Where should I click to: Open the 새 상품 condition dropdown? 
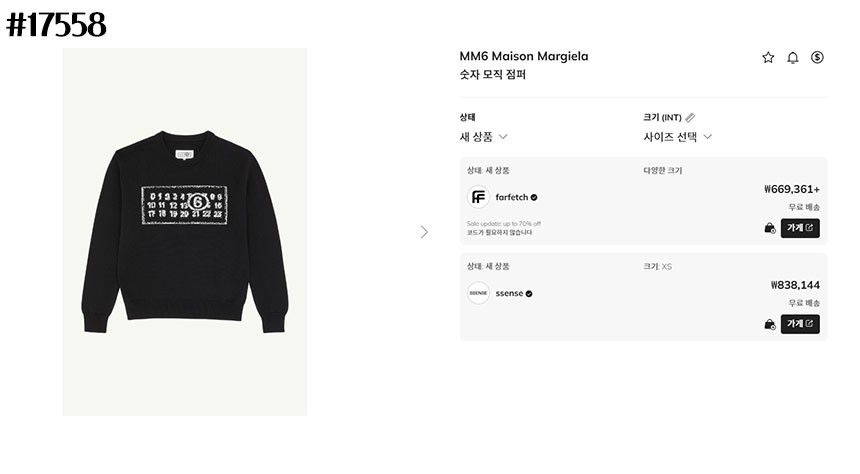pos(484,137)
